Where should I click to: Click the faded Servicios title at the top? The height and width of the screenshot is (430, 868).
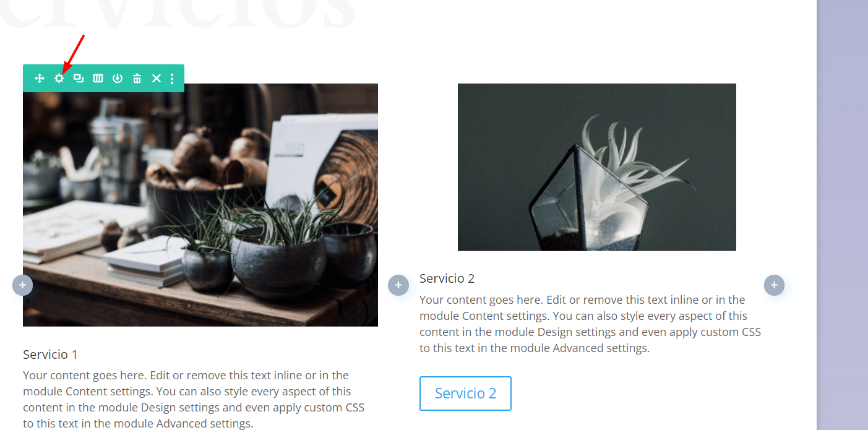pyautogui.click(x=178, y=14)
